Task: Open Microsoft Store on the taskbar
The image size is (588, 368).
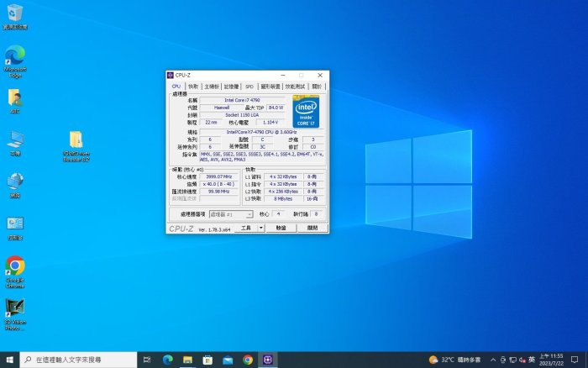Action: (207, 360)
